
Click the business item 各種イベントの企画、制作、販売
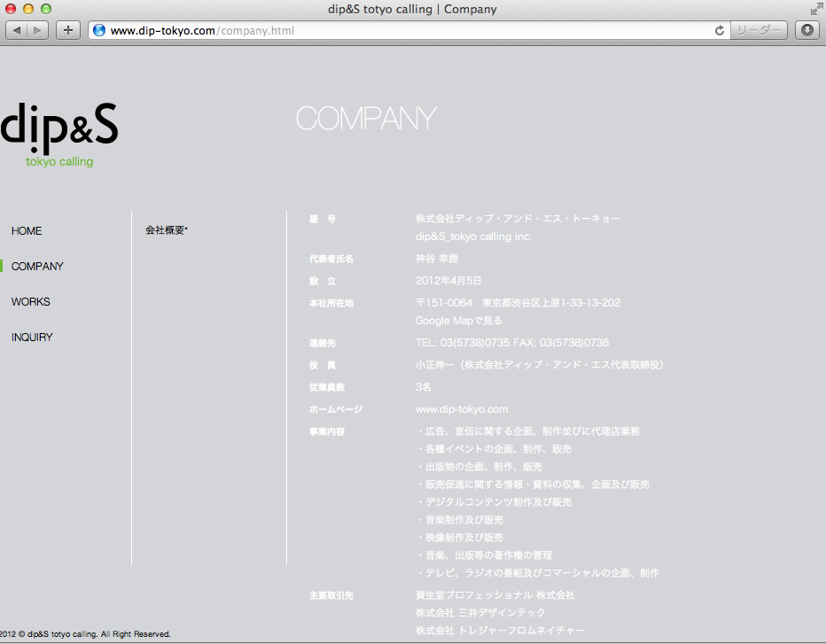[x=495, y=449]
